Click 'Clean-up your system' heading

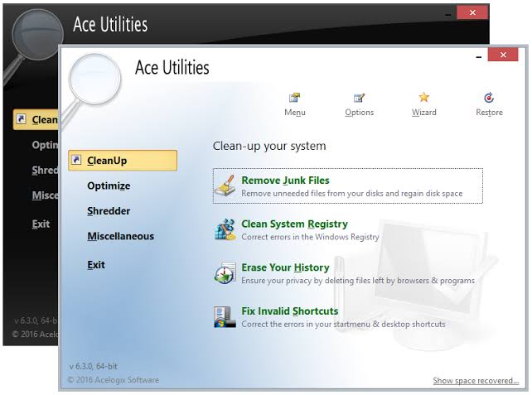(x=269, y=146)
